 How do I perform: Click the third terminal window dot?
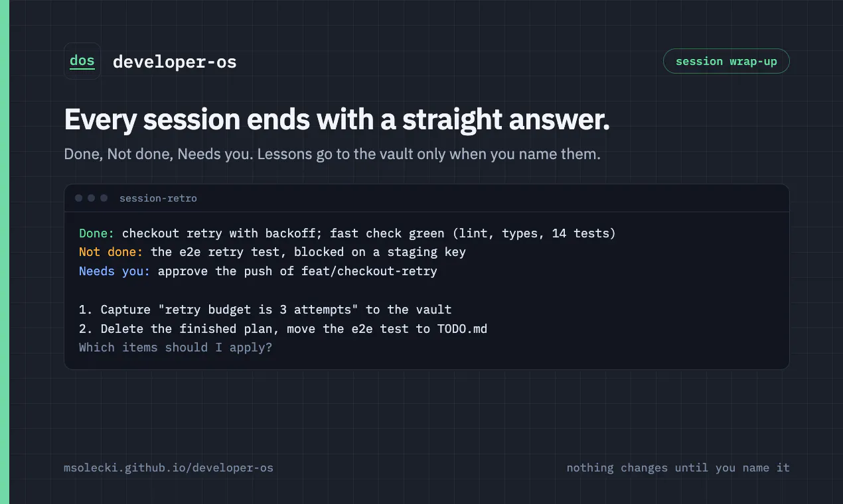[x=104, y=198]
